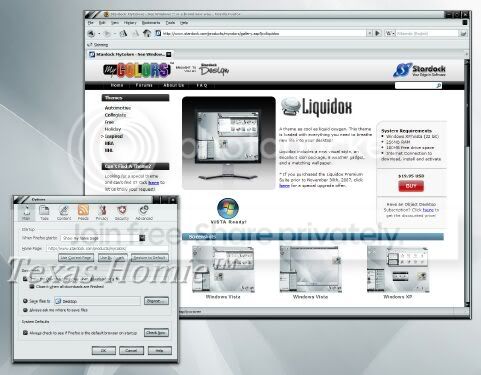Image resolution: width=481 pixels, height=375 pixels.
Task: Open the Home page with the house icon
Action: point(147,33)
